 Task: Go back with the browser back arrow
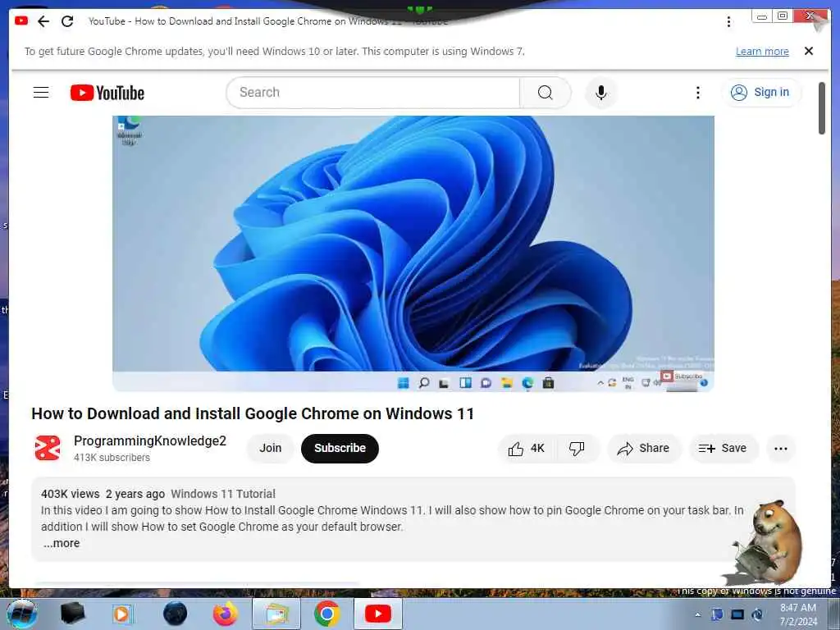click(x=43, y=21)
